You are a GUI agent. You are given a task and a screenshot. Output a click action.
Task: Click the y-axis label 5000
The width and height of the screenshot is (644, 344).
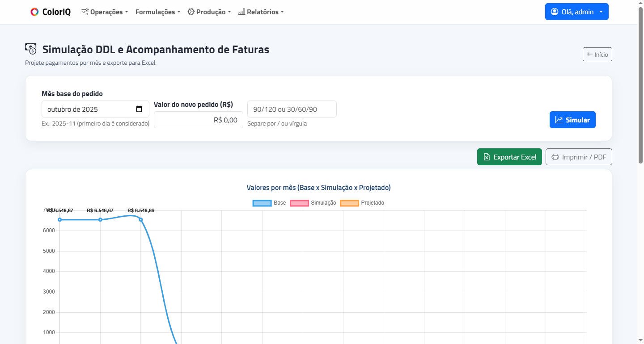49,251
